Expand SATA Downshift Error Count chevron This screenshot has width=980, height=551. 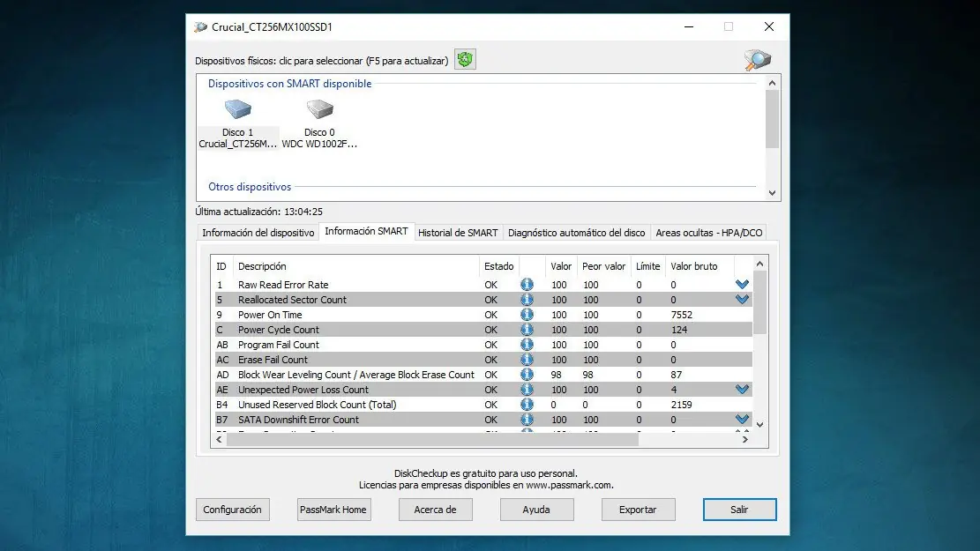742,420
